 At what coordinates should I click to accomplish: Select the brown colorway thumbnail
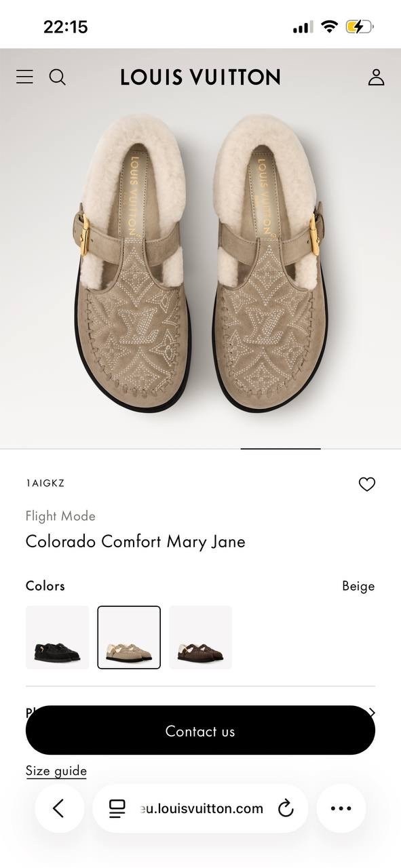click(x=200, y=637)
